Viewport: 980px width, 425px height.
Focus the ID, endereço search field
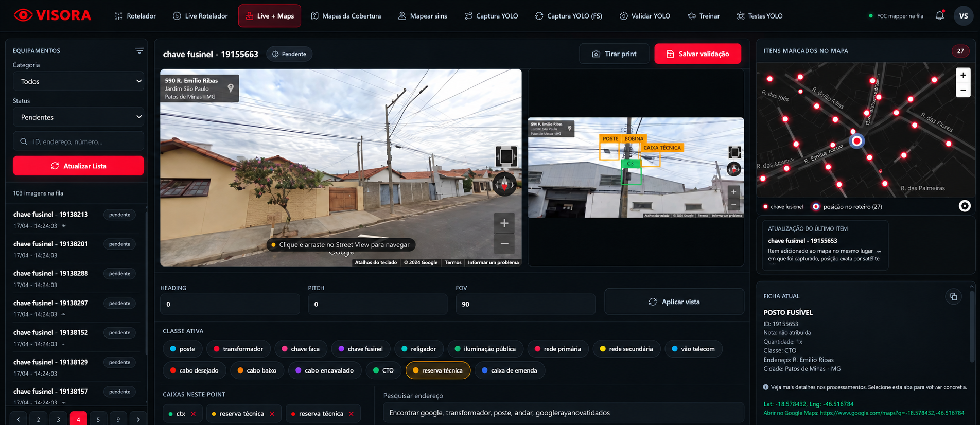click(78, 141)
